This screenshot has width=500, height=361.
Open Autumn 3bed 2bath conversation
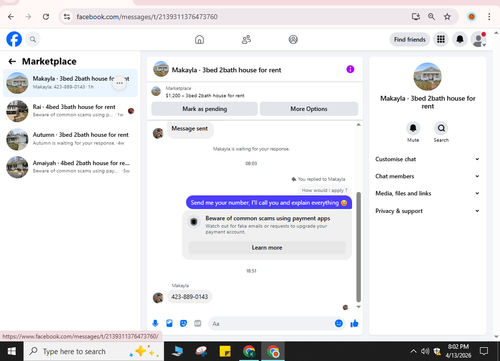(70, 139)
